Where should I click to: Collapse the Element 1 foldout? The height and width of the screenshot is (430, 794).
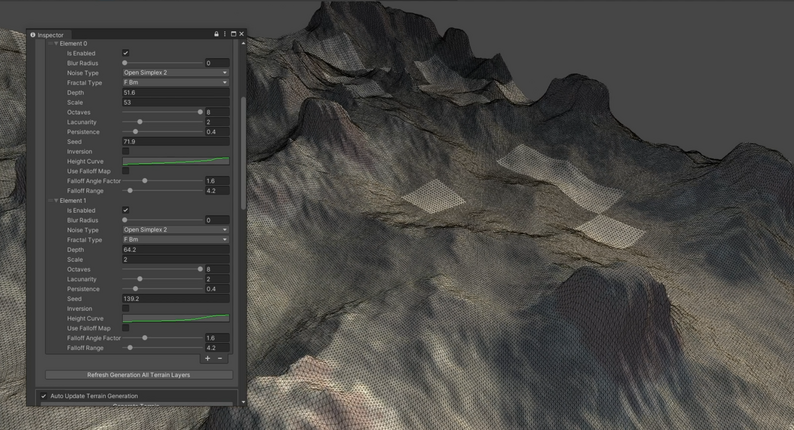click(56, 201)
